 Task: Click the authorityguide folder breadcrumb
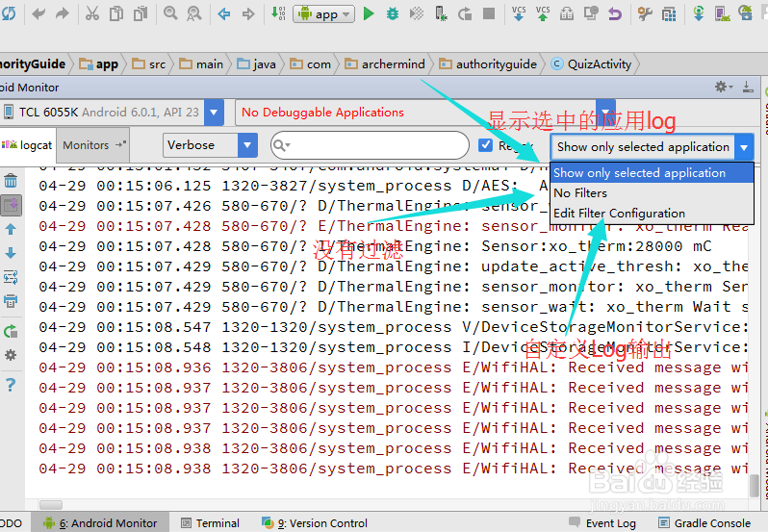(488, 64)
